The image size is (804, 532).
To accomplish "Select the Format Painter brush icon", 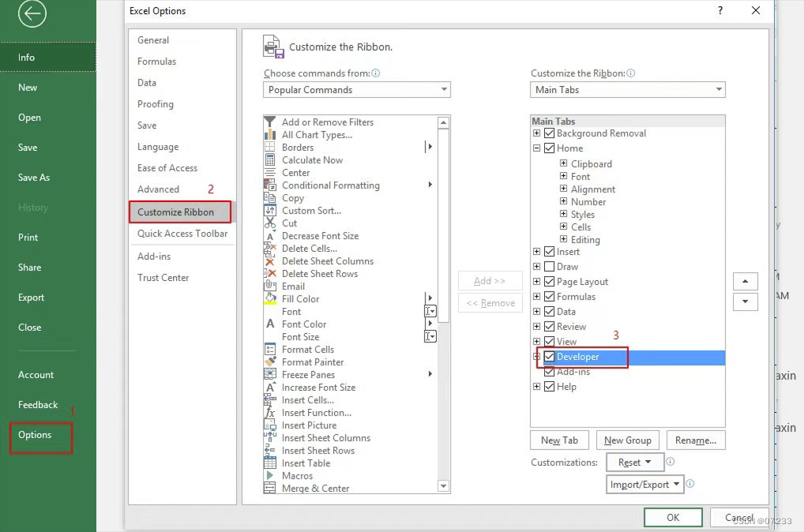I will tap(269, 362).
